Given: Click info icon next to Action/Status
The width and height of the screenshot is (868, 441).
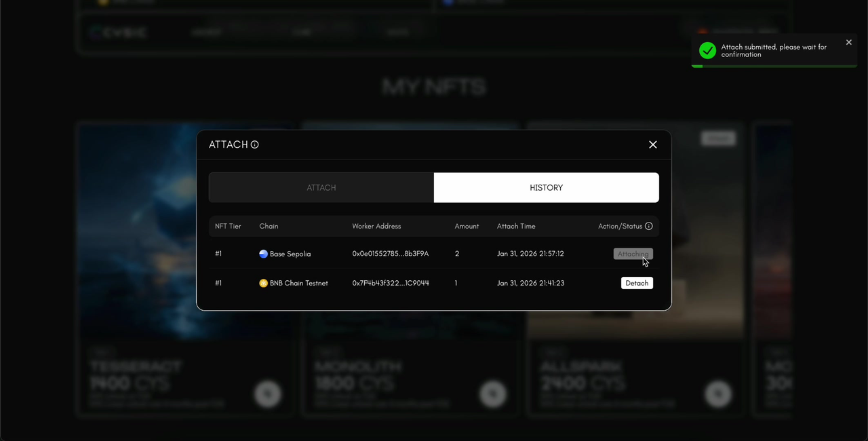Looking at the screenshot, I should [x=648, y=226].
